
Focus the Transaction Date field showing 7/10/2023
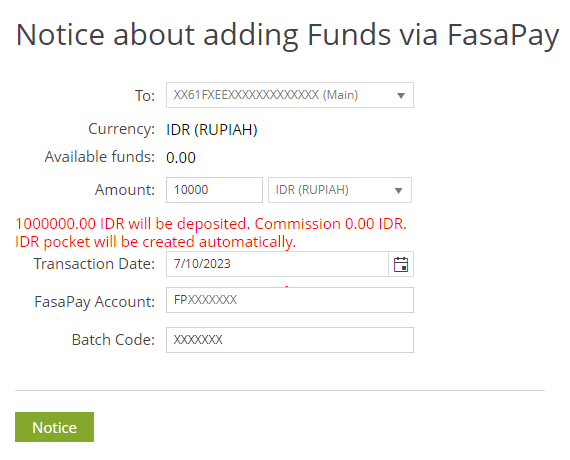(x=277, y=264)
